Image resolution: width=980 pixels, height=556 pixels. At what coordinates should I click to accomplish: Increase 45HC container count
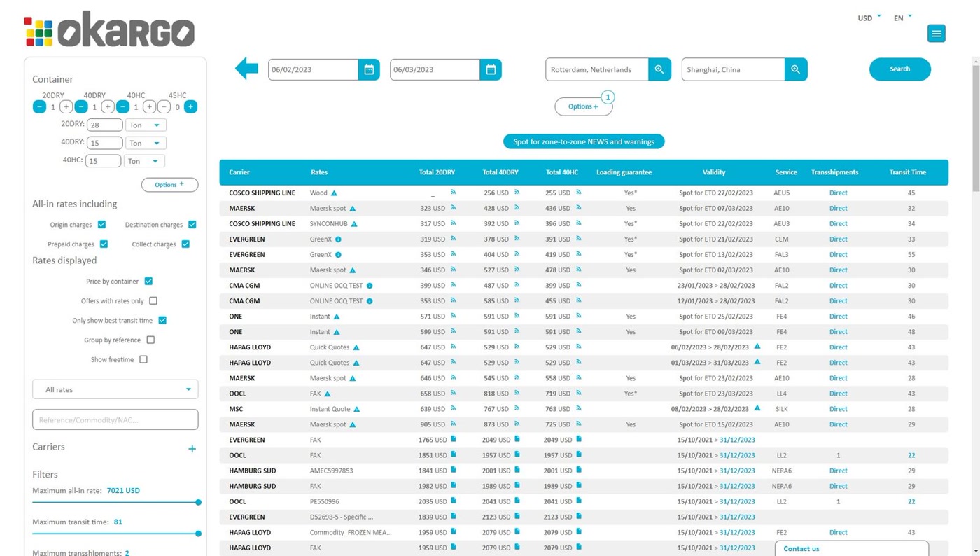pyautogui.click(x=190, y=106)
